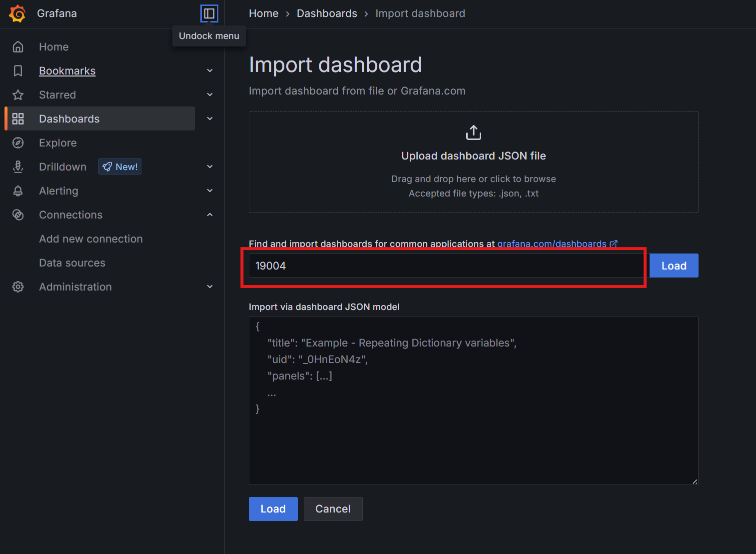
Task: Click the Administration gear icon
Action: 18,287
